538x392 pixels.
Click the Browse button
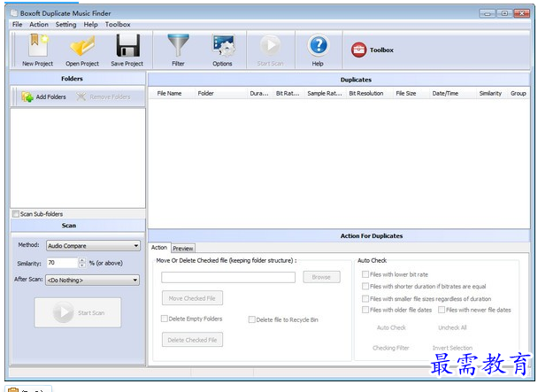pyautogui.click(x=321, y=277)
